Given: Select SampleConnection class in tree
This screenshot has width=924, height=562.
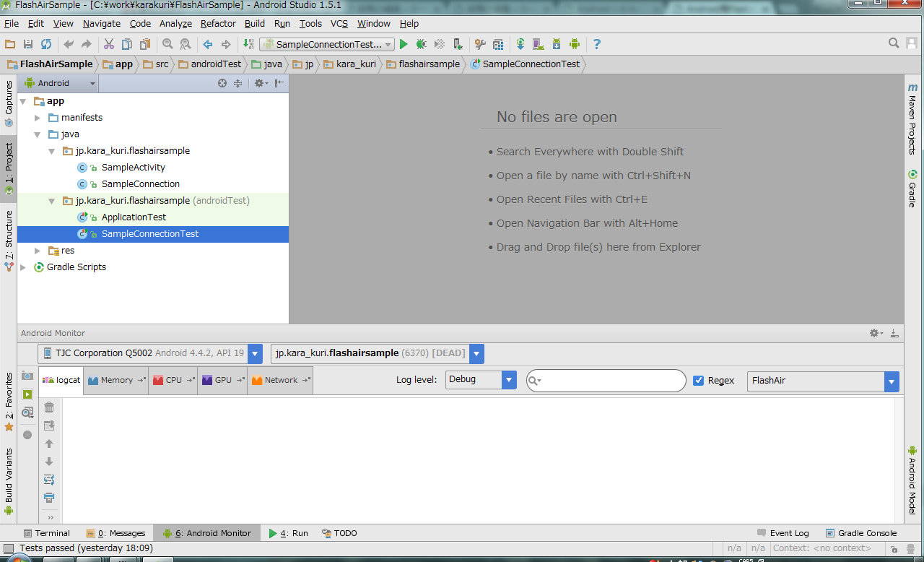Looking at the screenshot, I should 140,184.
